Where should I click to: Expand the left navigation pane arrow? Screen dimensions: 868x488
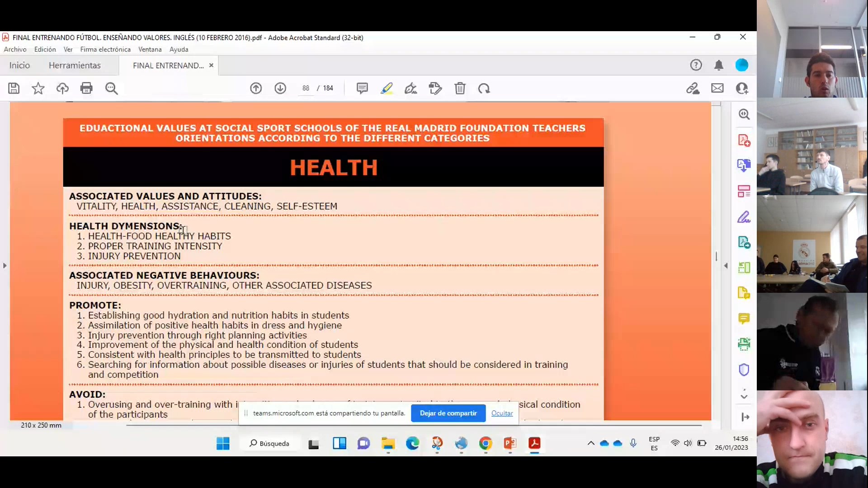[5, 266]
